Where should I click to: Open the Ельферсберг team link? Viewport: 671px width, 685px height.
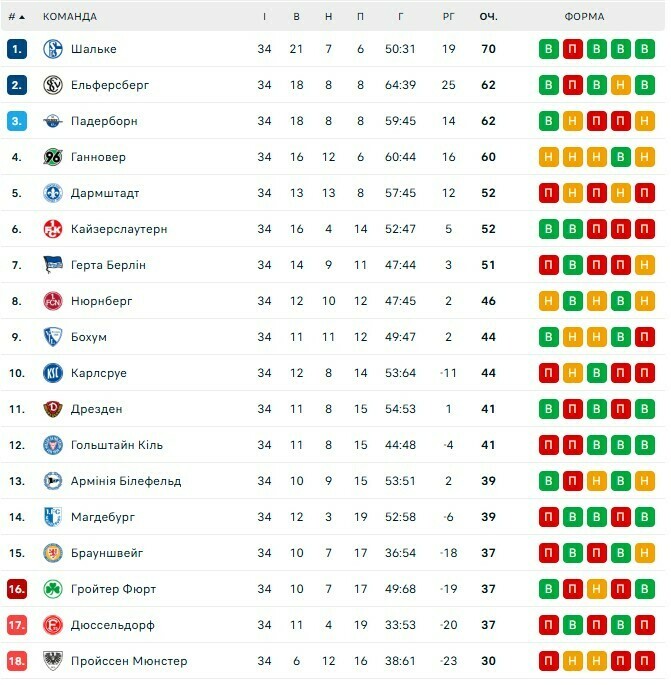(110, 85)
